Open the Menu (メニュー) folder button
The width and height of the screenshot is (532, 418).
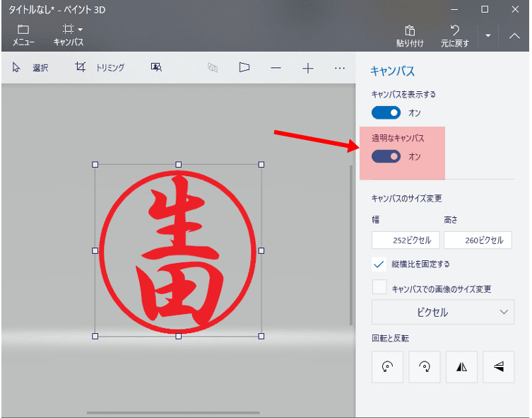pos(23,35)
